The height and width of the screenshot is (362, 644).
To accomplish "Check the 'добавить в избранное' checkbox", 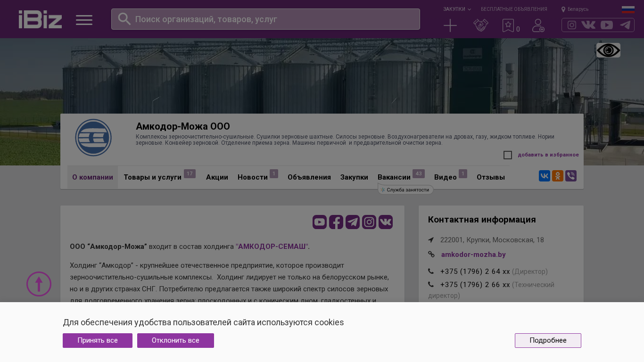I will click(x=508, y=155).
